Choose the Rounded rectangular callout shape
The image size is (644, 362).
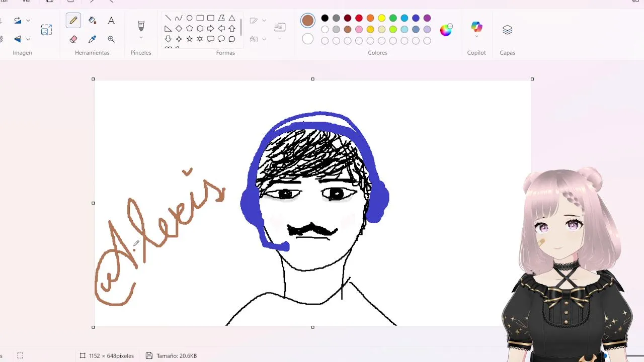211,39
